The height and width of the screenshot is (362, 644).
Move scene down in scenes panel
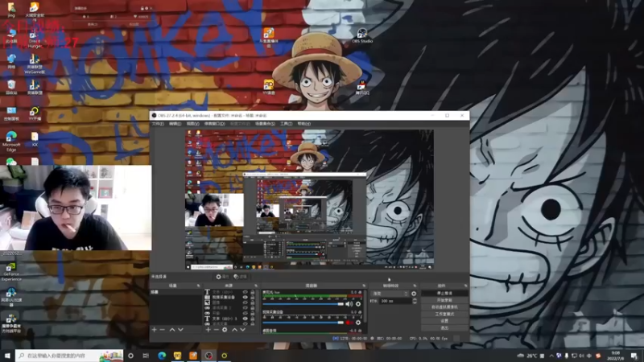tap(180, 330)
